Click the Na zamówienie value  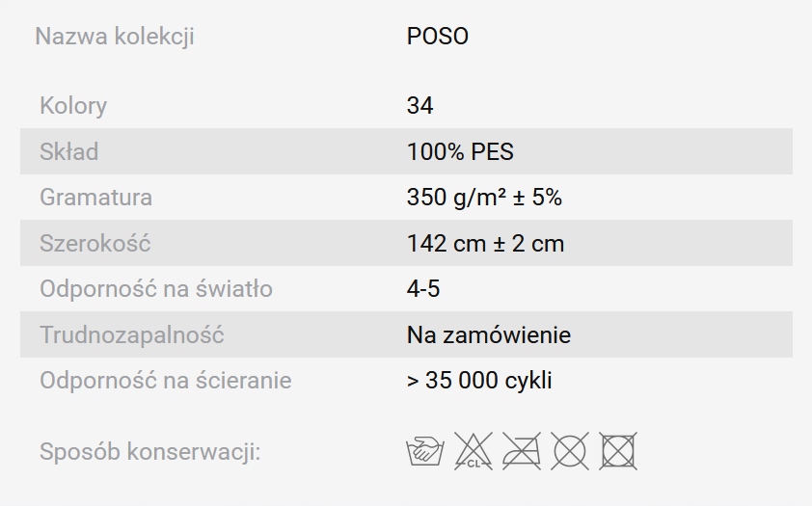coord(489,335)
